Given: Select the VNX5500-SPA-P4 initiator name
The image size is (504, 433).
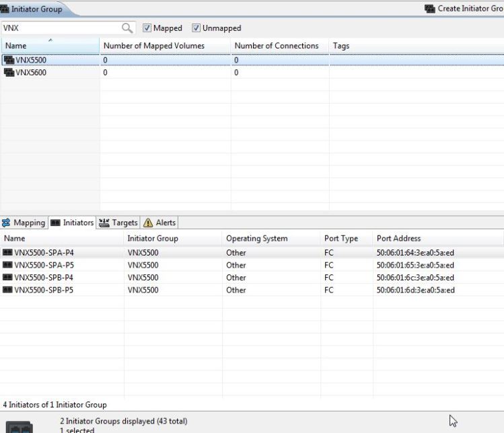Looking at the screenshot, I should tap(44, 253).
